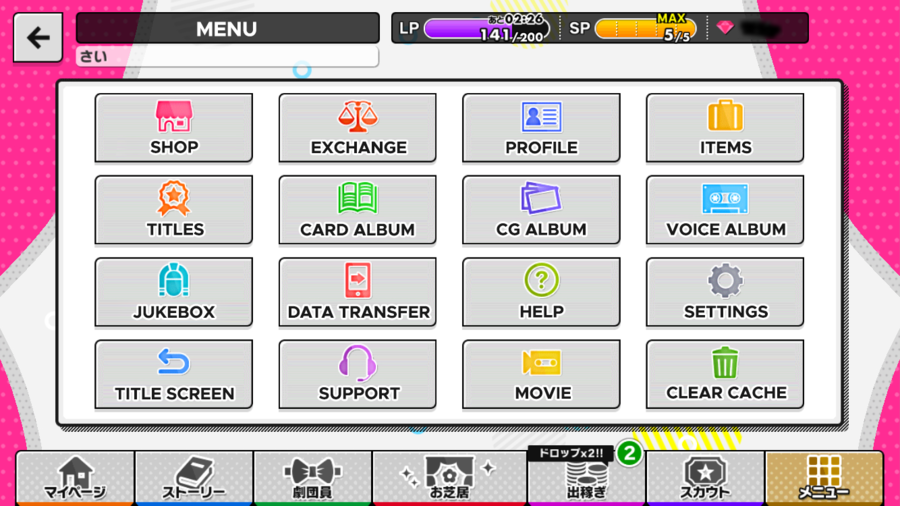Go back with the arrow button

[38, 38]
